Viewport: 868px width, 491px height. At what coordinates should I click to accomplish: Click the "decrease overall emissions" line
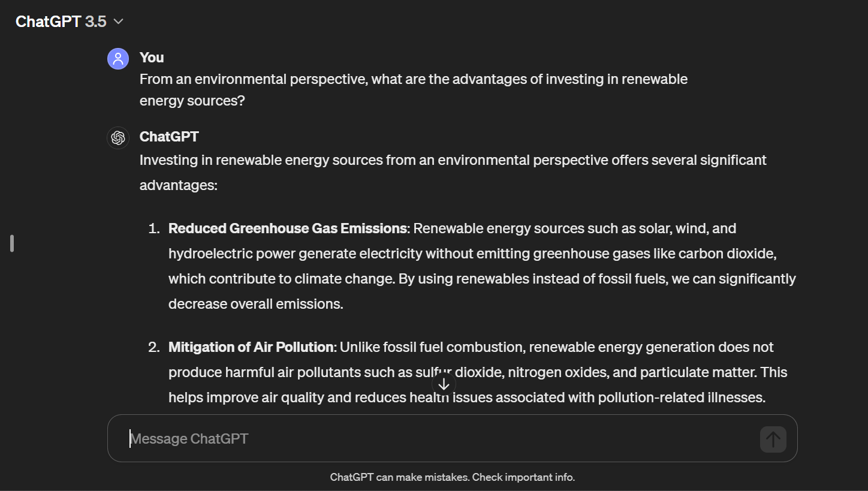256,304
